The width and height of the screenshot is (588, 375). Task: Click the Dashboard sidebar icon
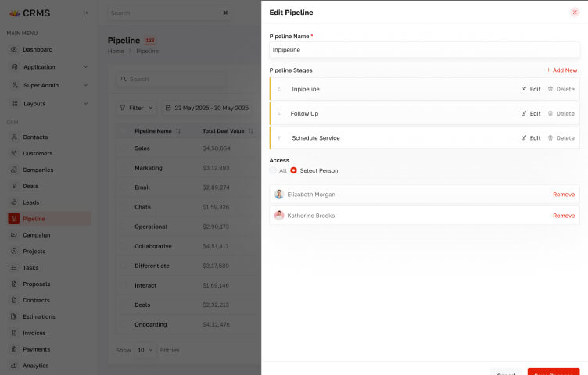click(14, 49)
